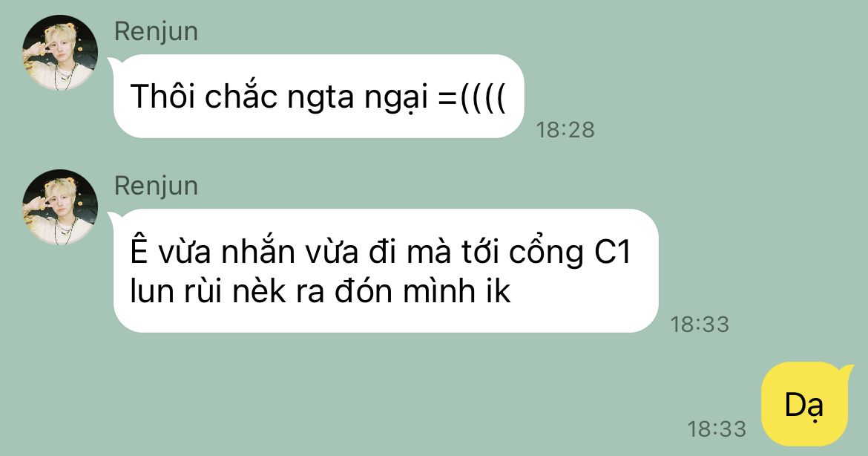Click the word 'cổng' in the second message
The image size is (868, 456).
click(546, 254)
